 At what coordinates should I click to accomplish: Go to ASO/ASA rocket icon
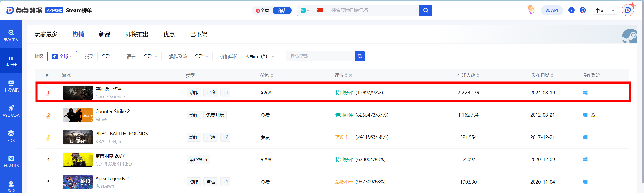(x=11, y=108)
